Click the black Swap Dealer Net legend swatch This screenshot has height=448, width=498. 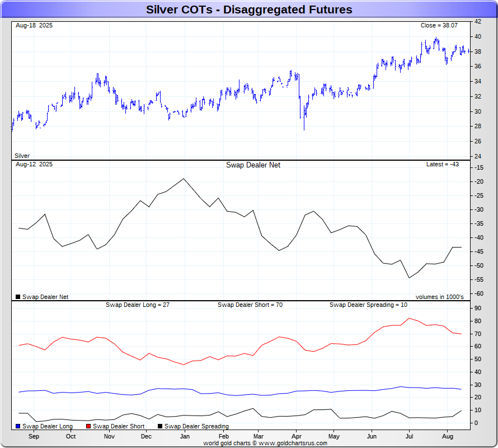pyautogui.click(x=18, y=297)
